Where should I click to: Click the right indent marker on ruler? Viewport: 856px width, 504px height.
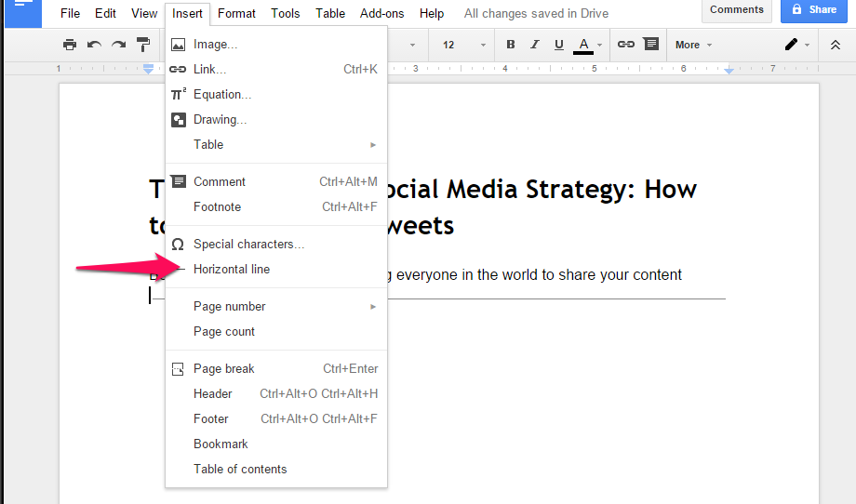(729, 71)
